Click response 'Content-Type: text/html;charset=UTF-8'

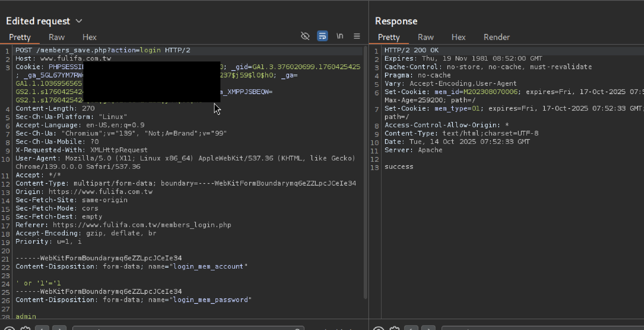pyautogui.click(x=461, y=133)
